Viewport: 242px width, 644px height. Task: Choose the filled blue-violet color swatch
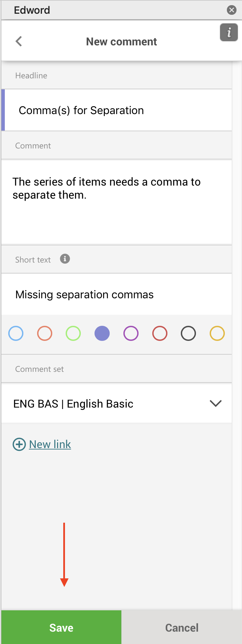102,333
